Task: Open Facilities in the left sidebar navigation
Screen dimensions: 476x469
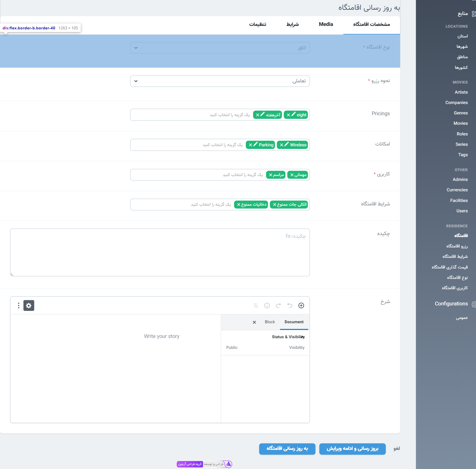Action: coord(459,201)
